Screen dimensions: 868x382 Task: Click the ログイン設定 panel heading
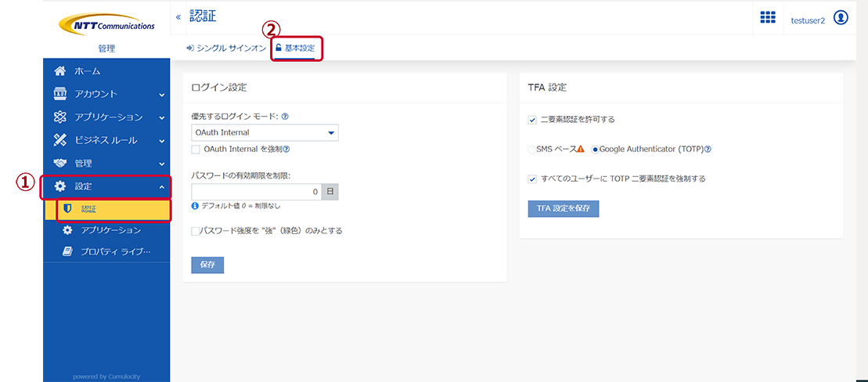pos(219,88)
